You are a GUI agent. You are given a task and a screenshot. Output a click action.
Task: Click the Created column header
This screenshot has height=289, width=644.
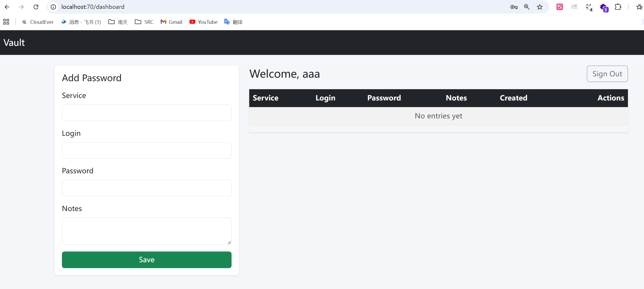513,98
